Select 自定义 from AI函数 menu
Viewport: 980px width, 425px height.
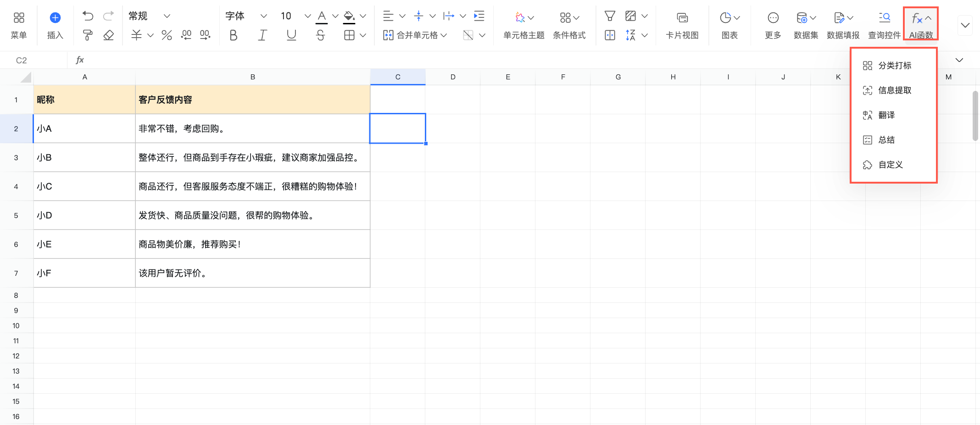point(893,165)
